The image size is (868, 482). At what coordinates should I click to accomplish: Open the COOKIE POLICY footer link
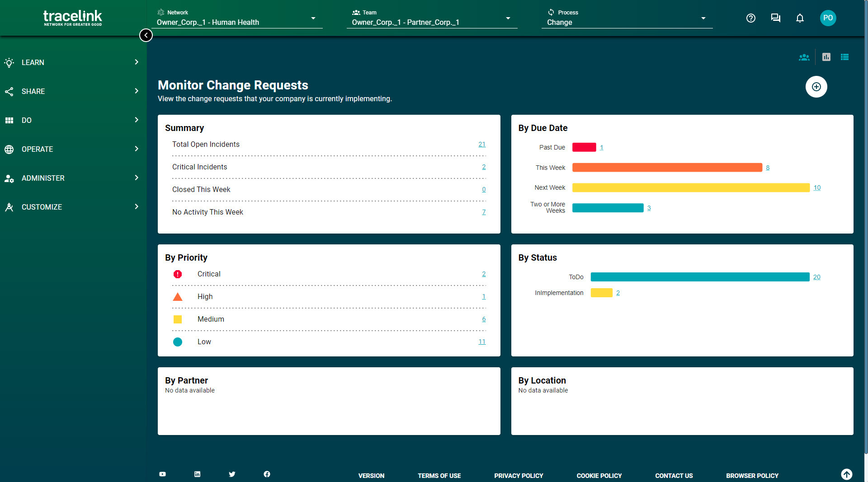pyautogui.click(x=599, y=476)
